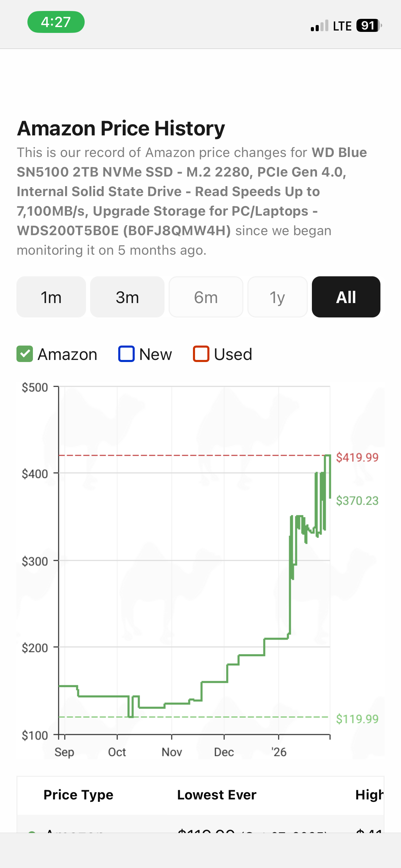This screenshot has width=401, height=868.
Task: Click the Dec marker on chart axis
Action: (x=224, y=752)
